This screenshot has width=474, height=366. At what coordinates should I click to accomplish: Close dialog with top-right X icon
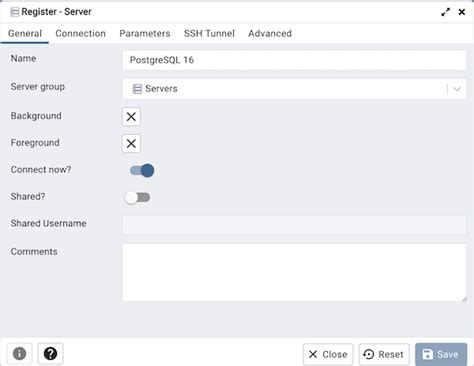[x=462, y=12]
